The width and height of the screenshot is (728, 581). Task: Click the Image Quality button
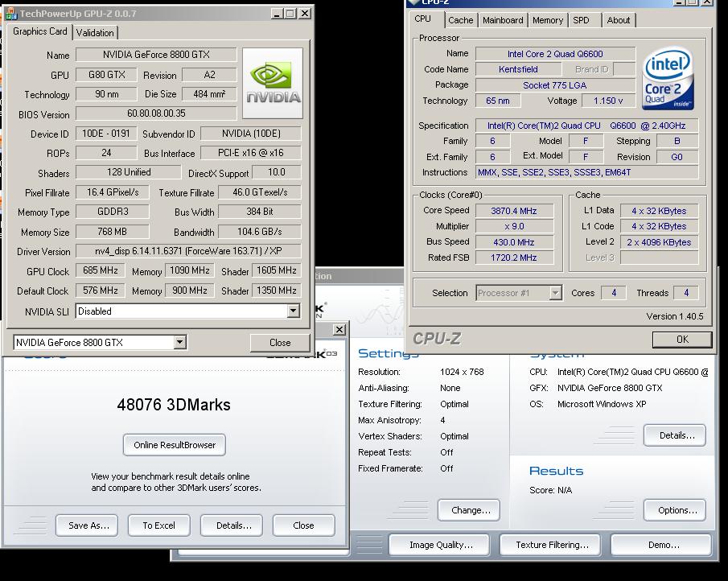click(x=439, y=545)
